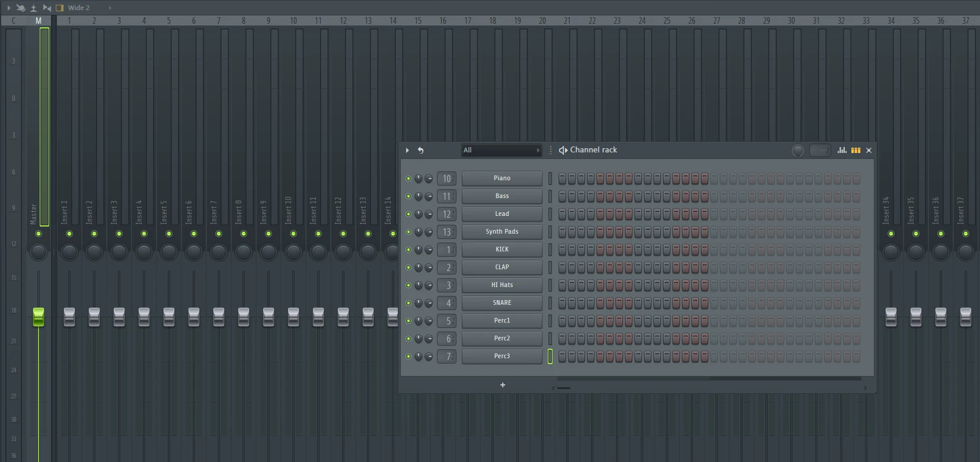Open the Synth Pads channel button
Image resolution: width=980 pixels, height=462 pixels.
pyautogui.click(x=502, y=232)
